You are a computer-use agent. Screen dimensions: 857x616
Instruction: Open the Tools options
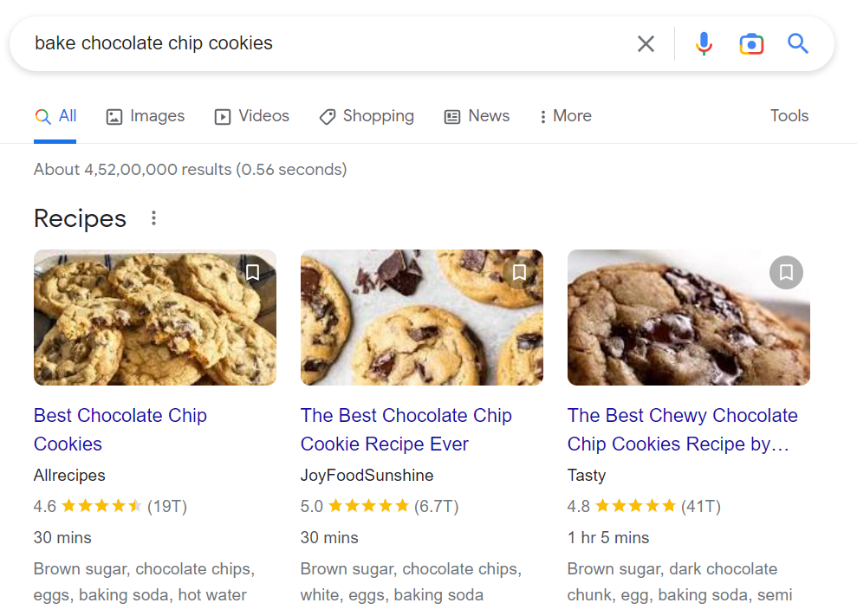[789, 116]
